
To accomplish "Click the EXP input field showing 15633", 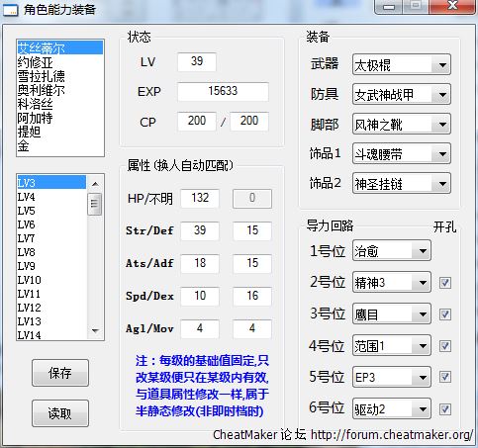I will click(x=223, y=91).
